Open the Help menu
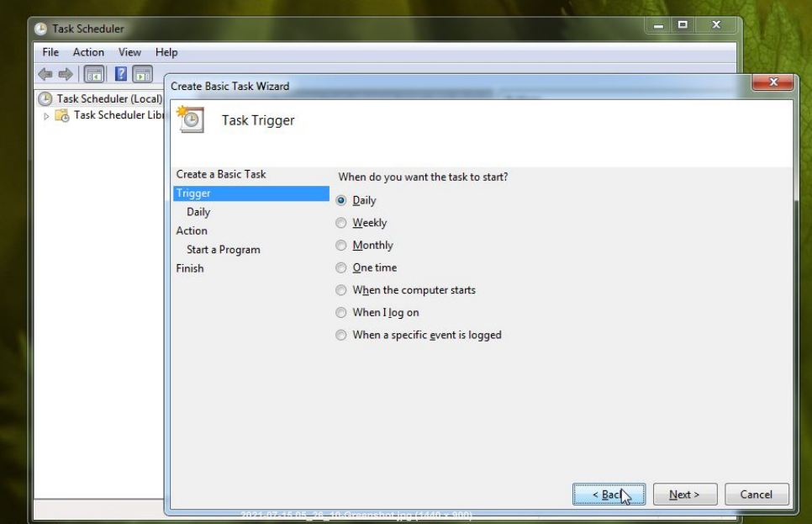Image resolution: width=812 pixels, height=524 pixels. [166, 52]
